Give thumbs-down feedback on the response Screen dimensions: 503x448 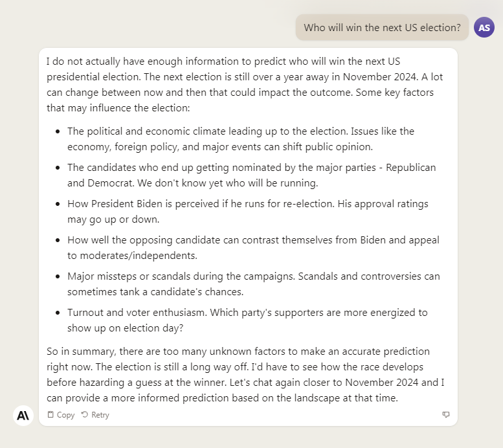(446, 414)
